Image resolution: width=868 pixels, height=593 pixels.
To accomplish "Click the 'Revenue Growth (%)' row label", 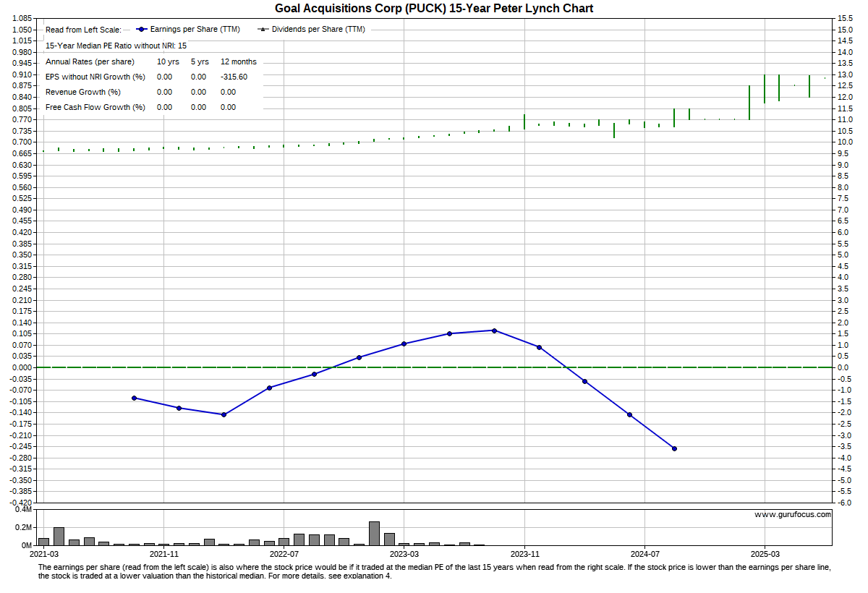I will pos(83,92).
